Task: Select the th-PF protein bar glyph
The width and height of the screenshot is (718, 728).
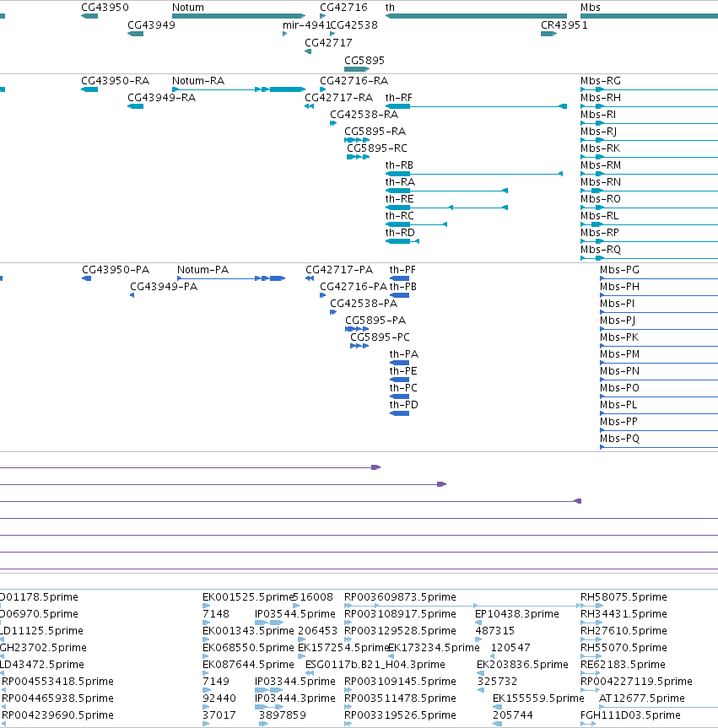Action: pyautogui.click(x=399, y=278)
